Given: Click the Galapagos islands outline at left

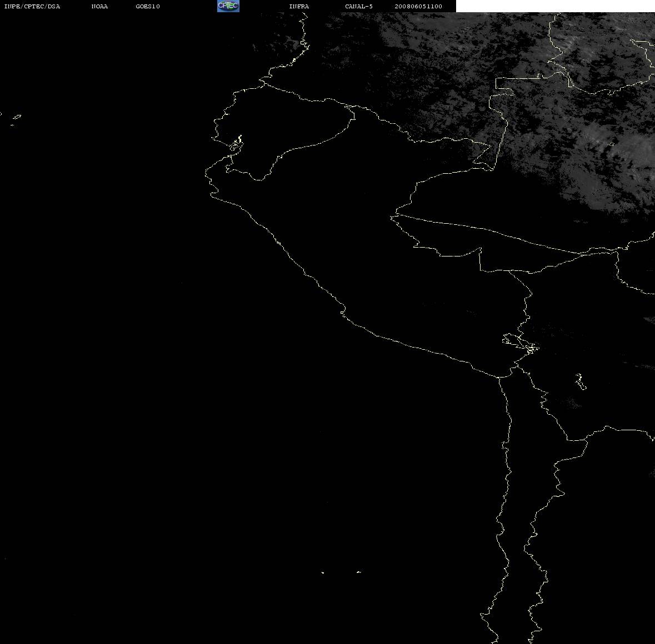Looking at the screenshot, I should [x=14, y=119].
